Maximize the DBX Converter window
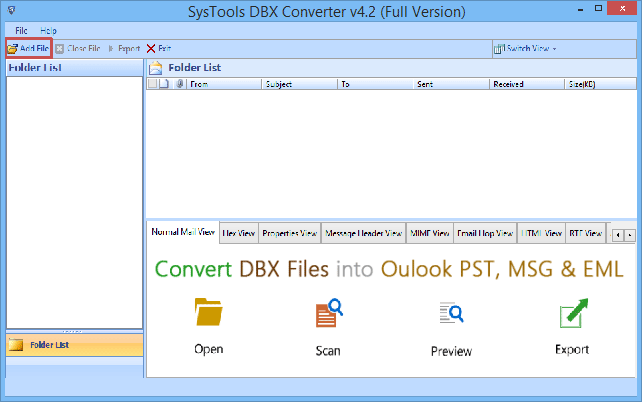The width and height of the screenshot is (642, 402). pos(598,9)
